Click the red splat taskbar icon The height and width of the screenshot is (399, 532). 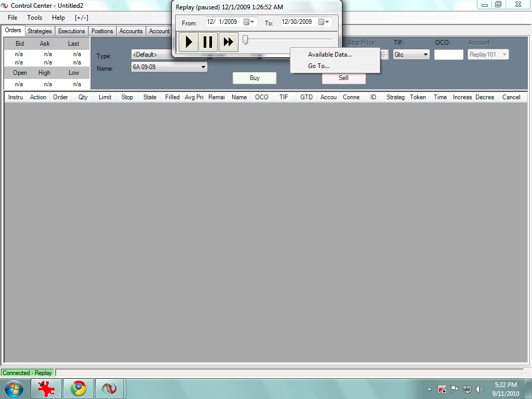[x=46, y=389]
